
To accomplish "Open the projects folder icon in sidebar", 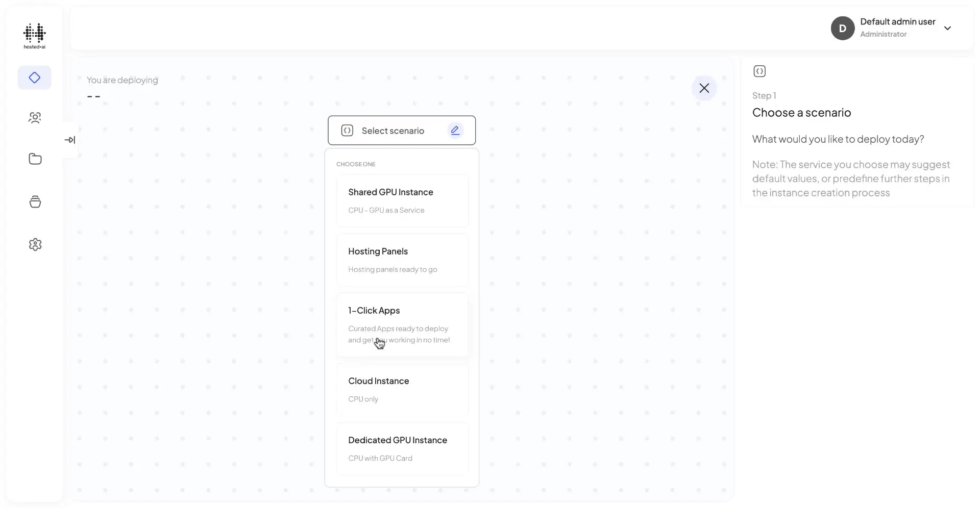I will (x=34, y=159).
